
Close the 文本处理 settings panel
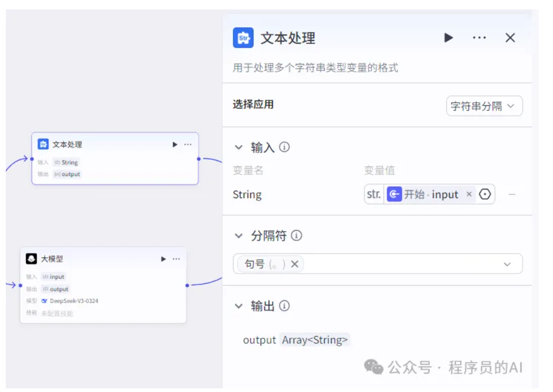click(510, 38)
